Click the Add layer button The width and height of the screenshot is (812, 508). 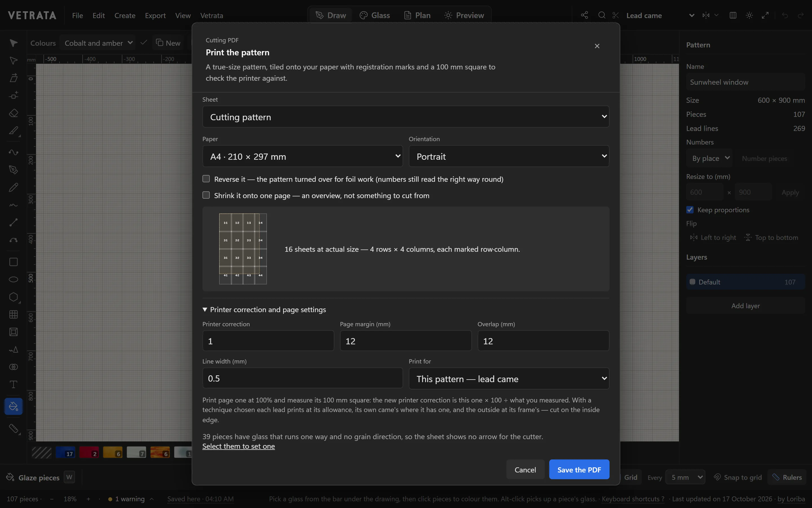click(745, 305)
